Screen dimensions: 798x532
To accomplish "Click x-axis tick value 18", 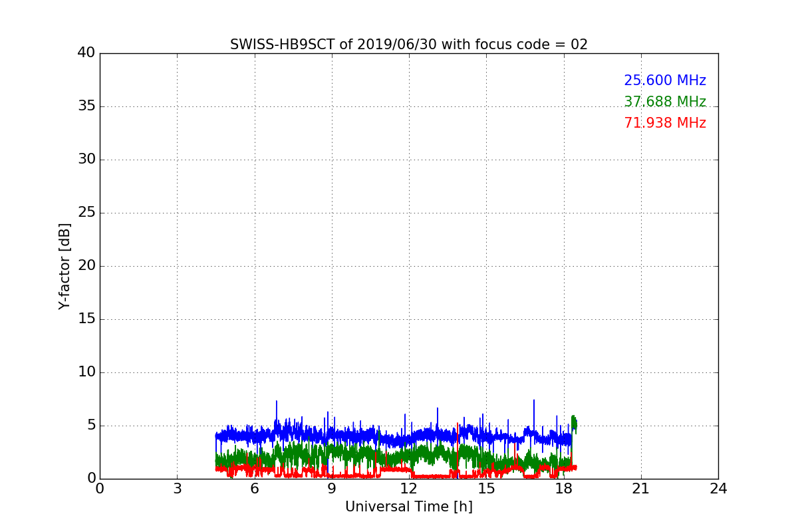I will [563, 489].
